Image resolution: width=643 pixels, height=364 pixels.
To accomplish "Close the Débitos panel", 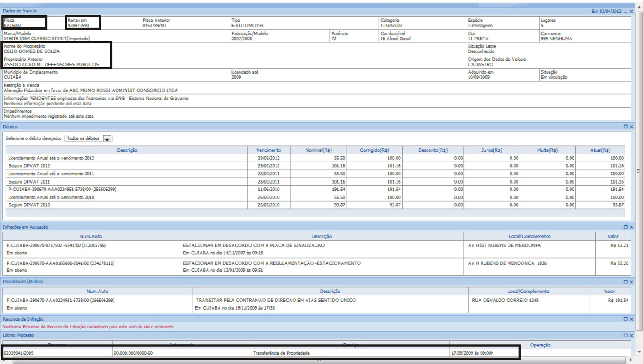I will 631,126.
